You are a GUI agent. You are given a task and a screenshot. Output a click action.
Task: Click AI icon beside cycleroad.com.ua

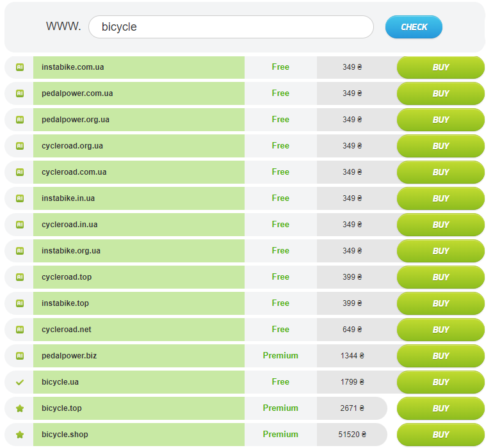(20, 172)
